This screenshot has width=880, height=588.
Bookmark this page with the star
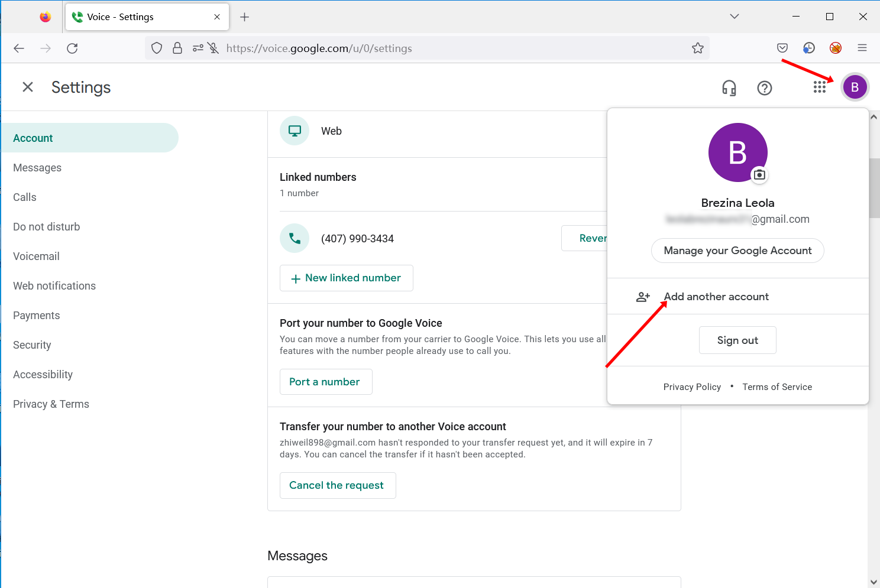coord(698,48)
